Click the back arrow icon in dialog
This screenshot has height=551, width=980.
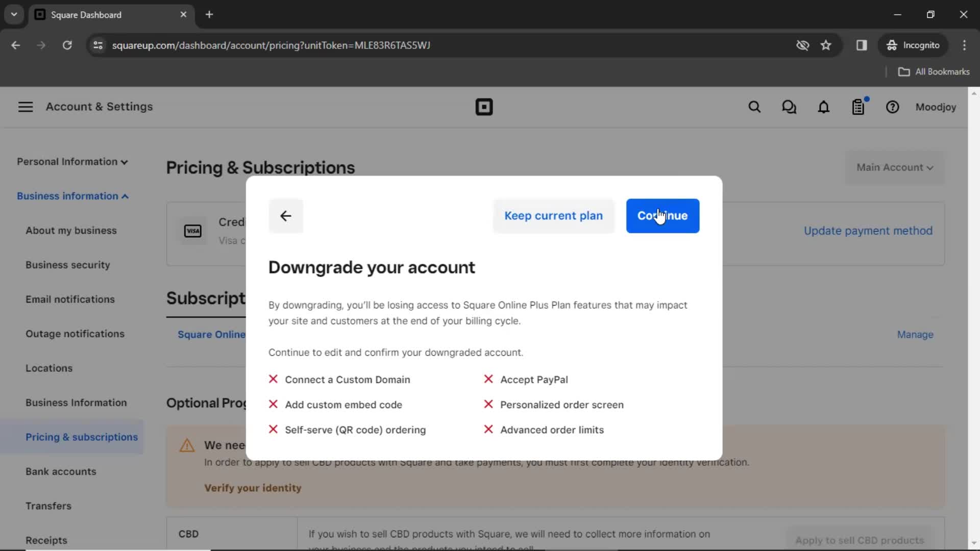285,215
